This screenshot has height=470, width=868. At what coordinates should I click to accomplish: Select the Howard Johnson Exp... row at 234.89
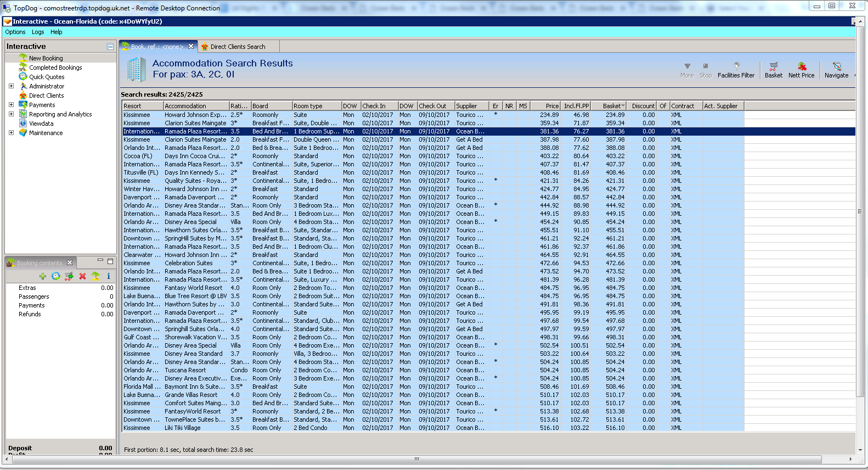(x=433, y=115)
